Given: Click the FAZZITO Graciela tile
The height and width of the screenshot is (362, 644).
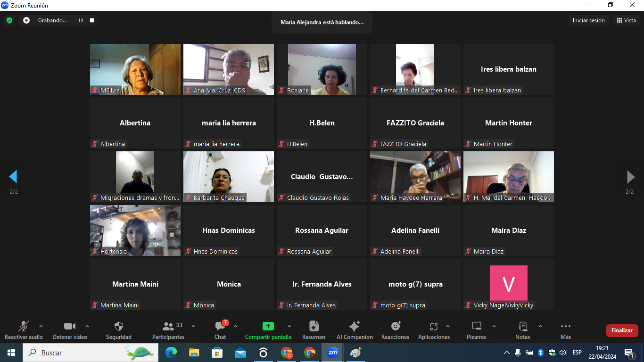Looking at the screenshot, I should [415, 123].
